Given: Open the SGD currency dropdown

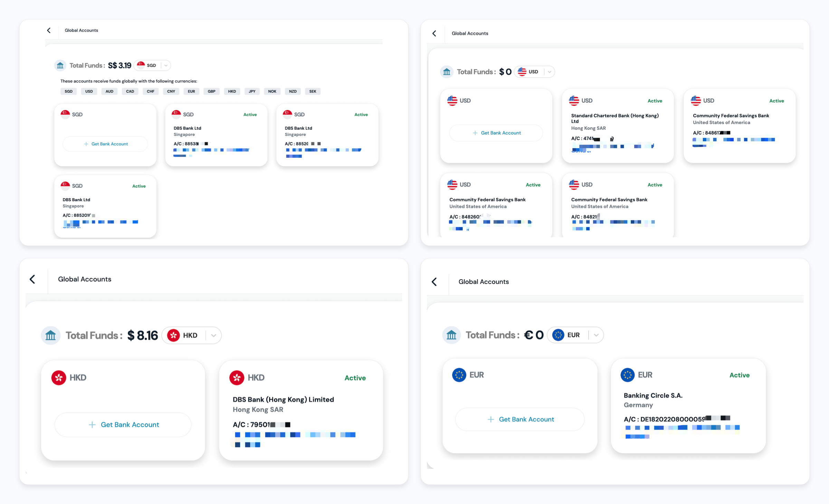Looking at the screenshot, I should point(166,65).
